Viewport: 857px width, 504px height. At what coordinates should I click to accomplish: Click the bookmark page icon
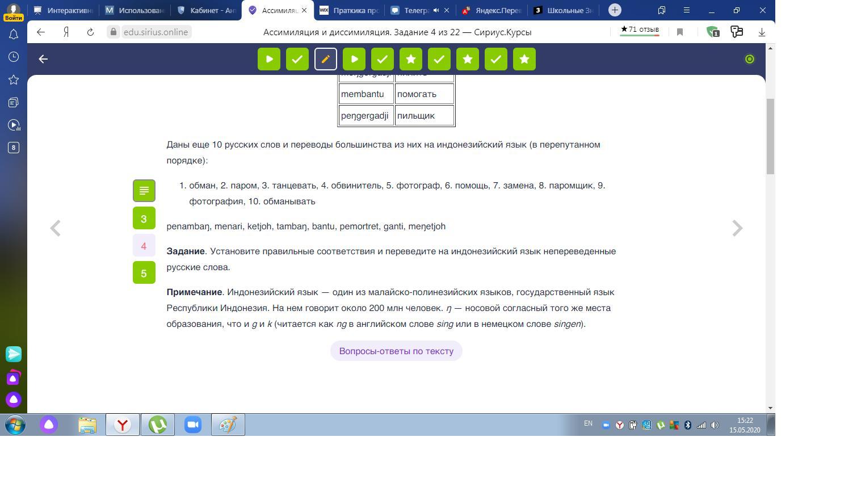tap(679, 32)
